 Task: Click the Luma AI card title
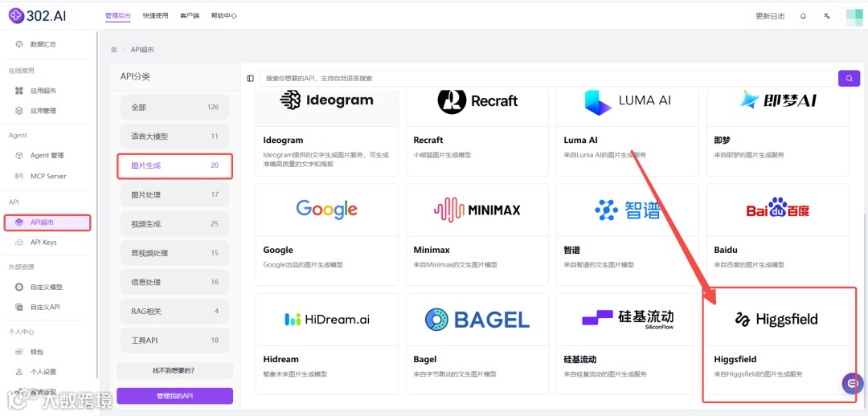click(581, 141)
